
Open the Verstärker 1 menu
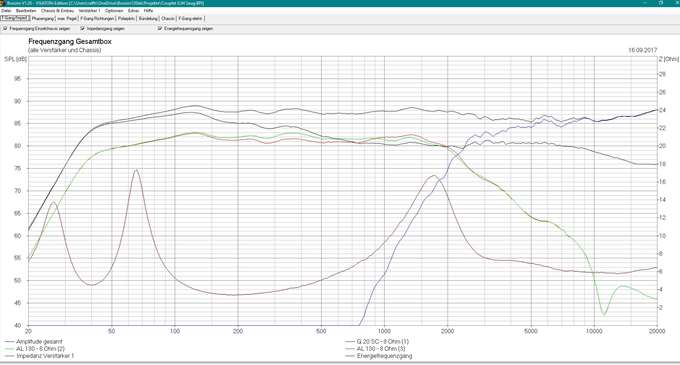[89, 10]
